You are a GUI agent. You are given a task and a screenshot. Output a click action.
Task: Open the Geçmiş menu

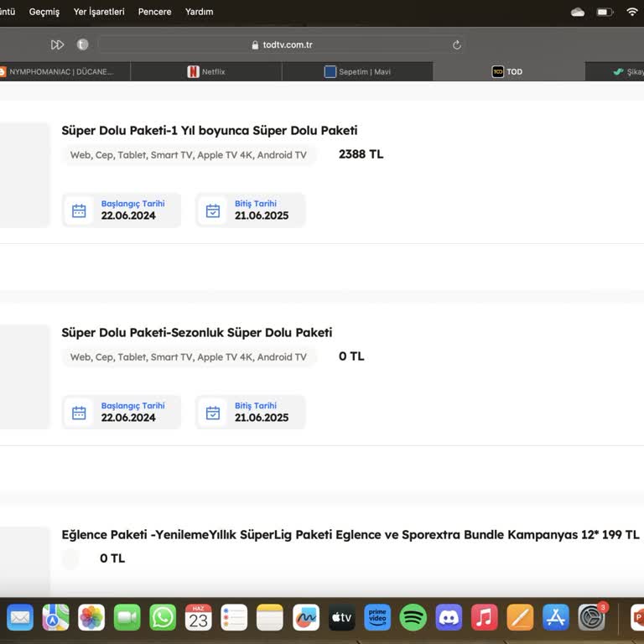(x=44, y=12)
